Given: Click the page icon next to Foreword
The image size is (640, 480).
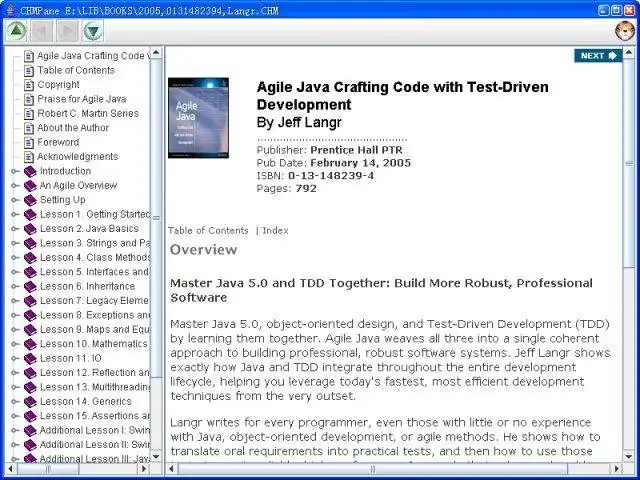Looking at the screenshot, I should 29,142.
